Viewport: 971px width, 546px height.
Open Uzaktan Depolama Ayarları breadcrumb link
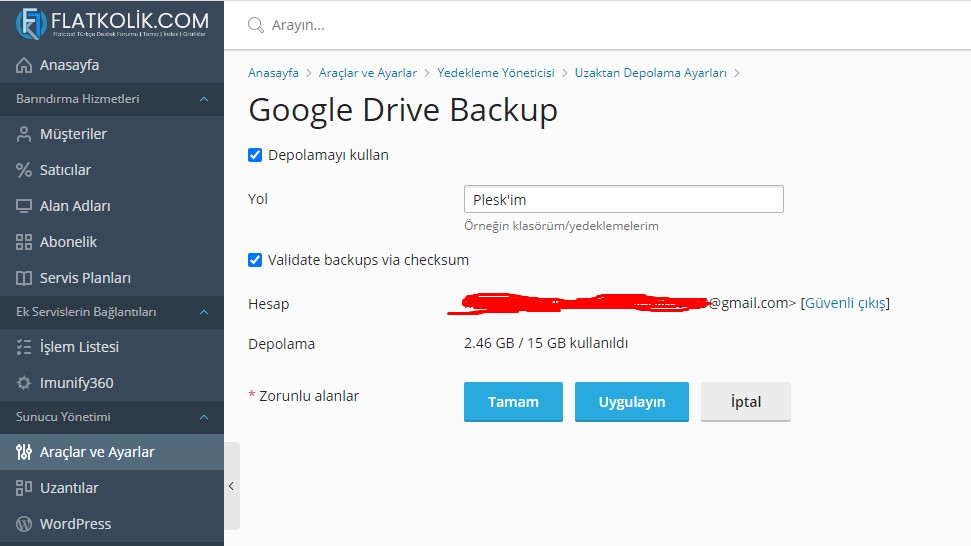pyautogui.click(x=651, y=73)
